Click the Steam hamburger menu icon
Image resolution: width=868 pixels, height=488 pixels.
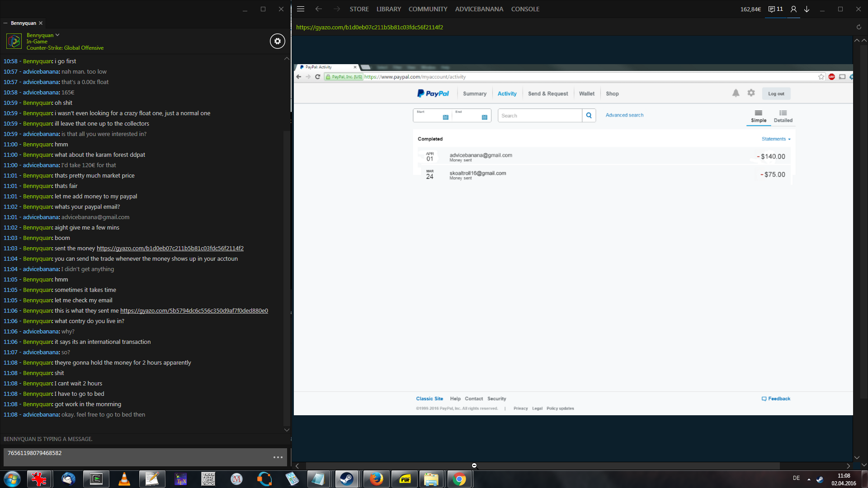(301, 9)
